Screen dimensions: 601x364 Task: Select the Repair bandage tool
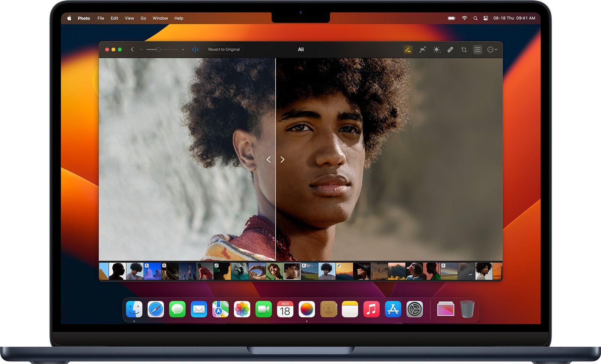[x=450, y=49]
